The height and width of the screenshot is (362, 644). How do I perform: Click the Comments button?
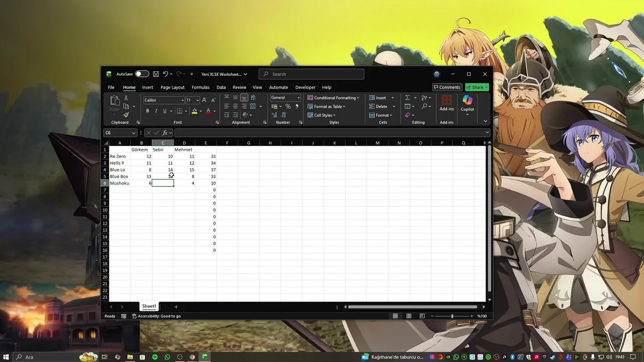coord(447,87)
